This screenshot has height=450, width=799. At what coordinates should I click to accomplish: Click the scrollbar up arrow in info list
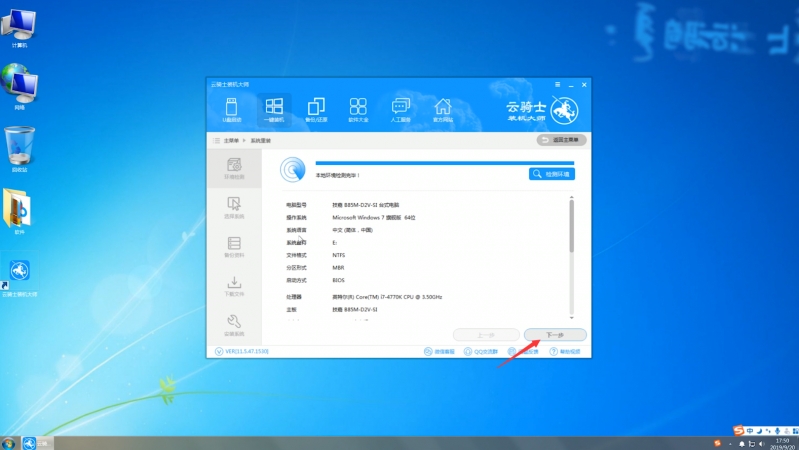pyautogui.click(x=571, y=197)
